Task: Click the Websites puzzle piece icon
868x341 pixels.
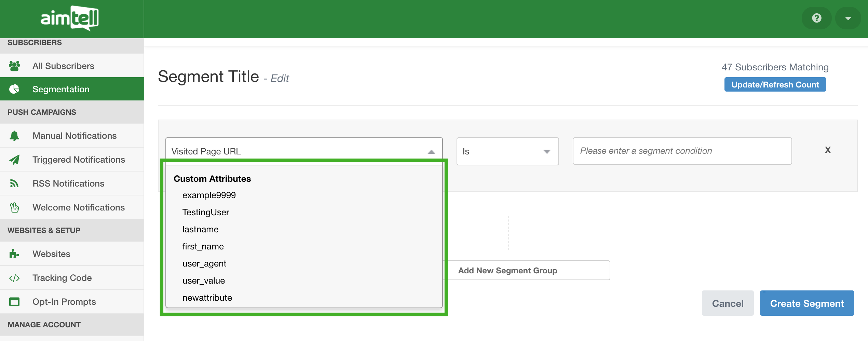Action: pos(14,254)
